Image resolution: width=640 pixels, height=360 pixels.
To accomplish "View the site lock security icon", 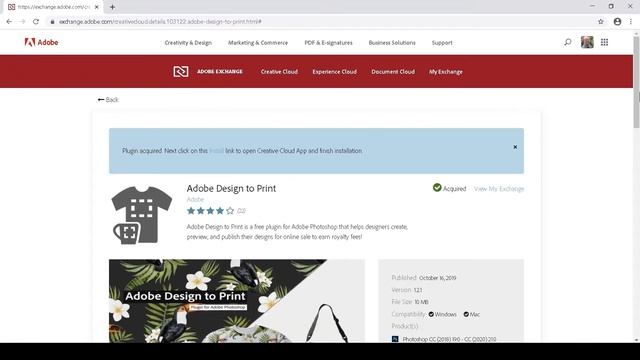I will point(52,22).
